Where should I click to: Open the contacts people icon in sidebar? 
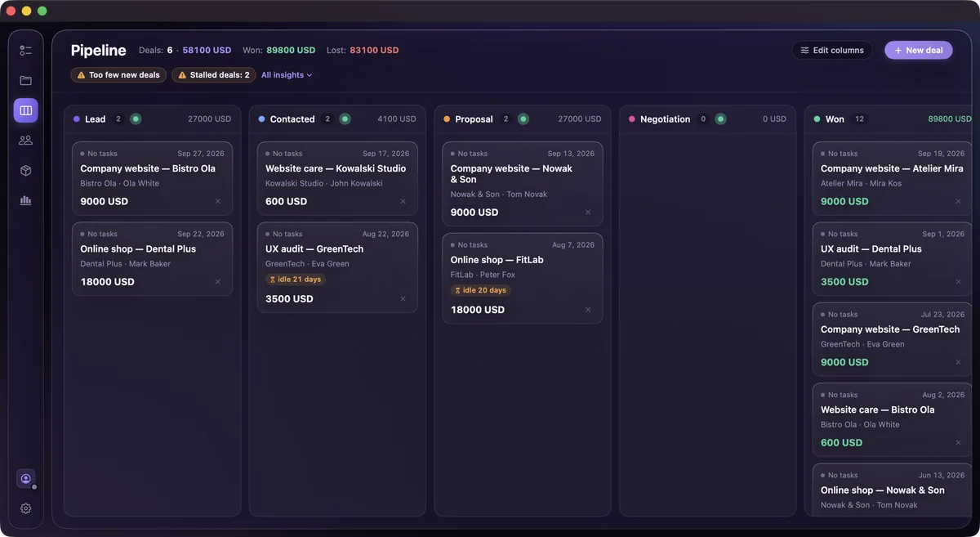(25, 141)
